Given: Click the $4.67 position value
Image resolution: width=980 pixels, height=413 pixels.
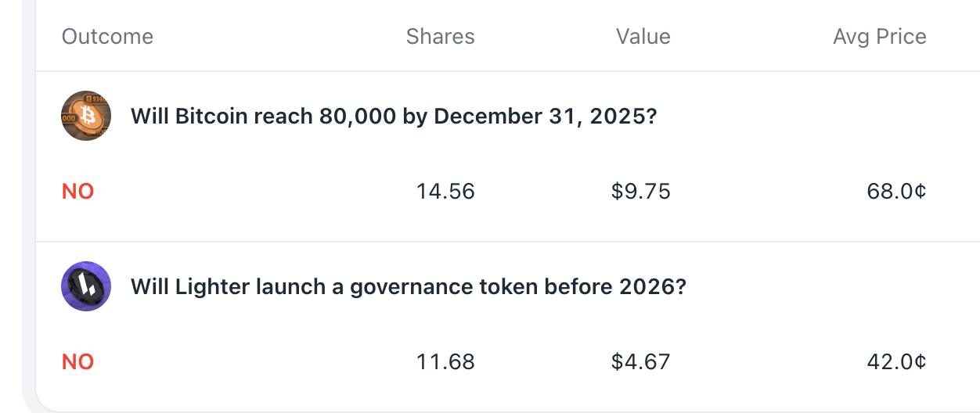Looking at the screenshot, I should click(640, 362).
